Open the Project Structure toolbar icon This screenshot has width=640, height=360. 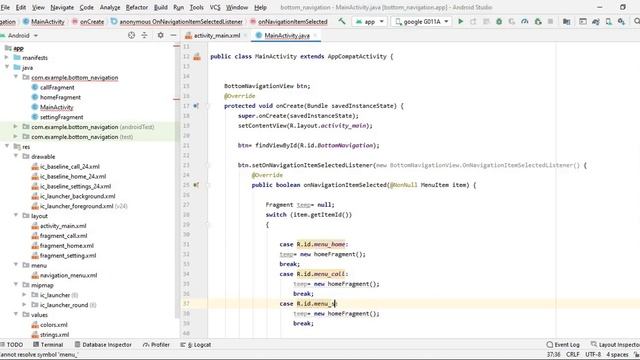[566, 21]
